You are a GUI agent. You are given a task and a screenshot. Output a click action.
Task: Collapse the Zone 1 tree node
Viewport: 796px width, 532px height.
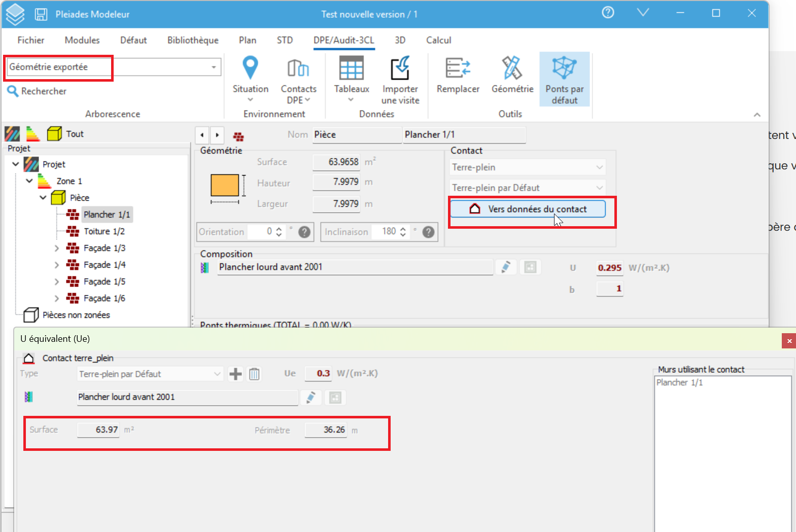click(x=29, y=181)
